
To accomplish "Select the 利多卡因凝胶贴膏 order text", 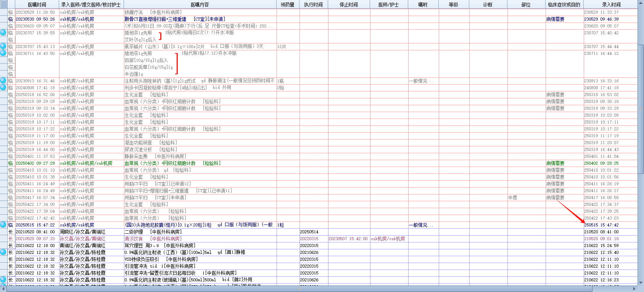I will click(x=178, y=88).
